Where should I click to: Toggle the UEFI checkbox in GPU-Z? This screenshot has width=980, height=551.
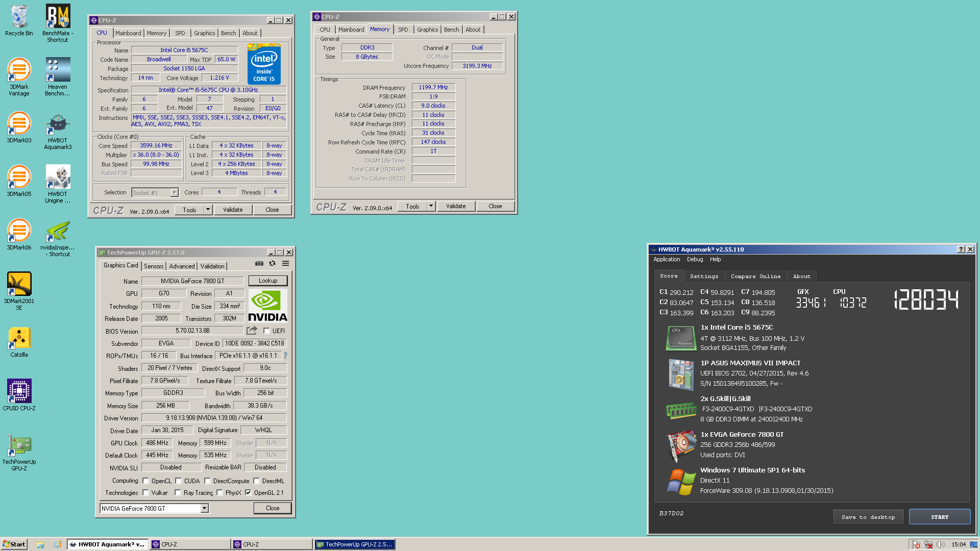266,331
